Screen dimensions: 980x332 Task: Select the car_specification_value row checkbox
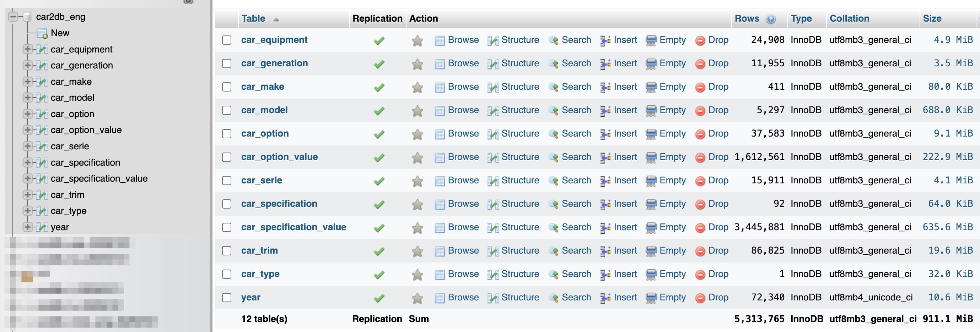pos(227,227)
